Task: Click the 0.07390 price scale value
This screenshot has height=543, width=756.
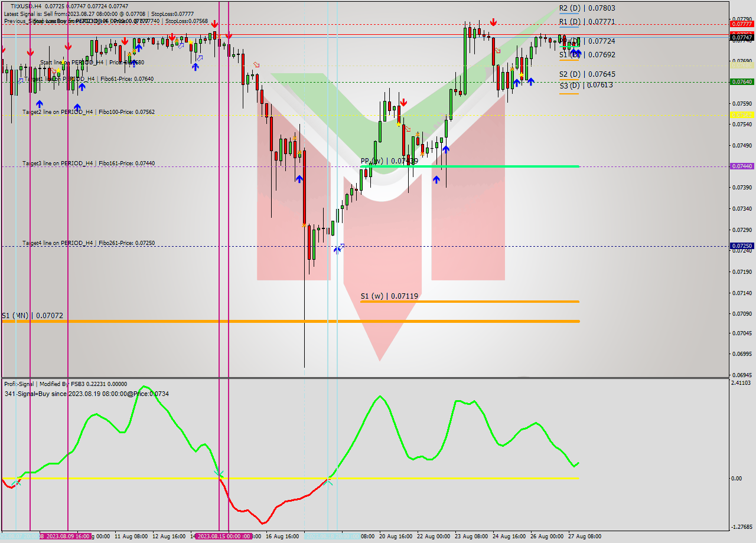Action: [742, 187]
